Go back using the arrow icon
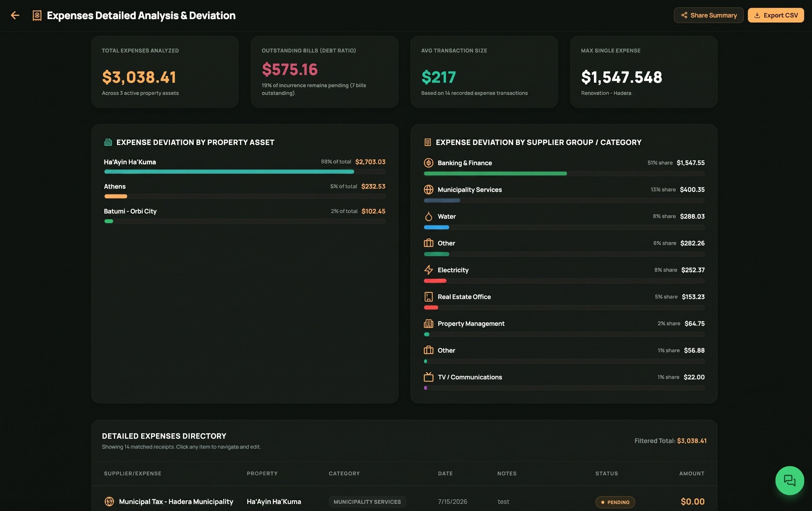 click(15, 15)
